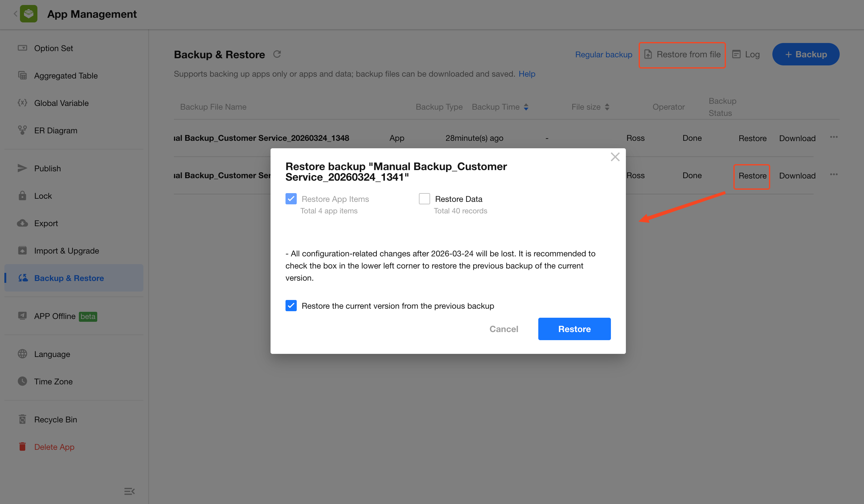Screen dimensions: 864x504
Task: Click the Regular backup link
Action: point(603,55)
